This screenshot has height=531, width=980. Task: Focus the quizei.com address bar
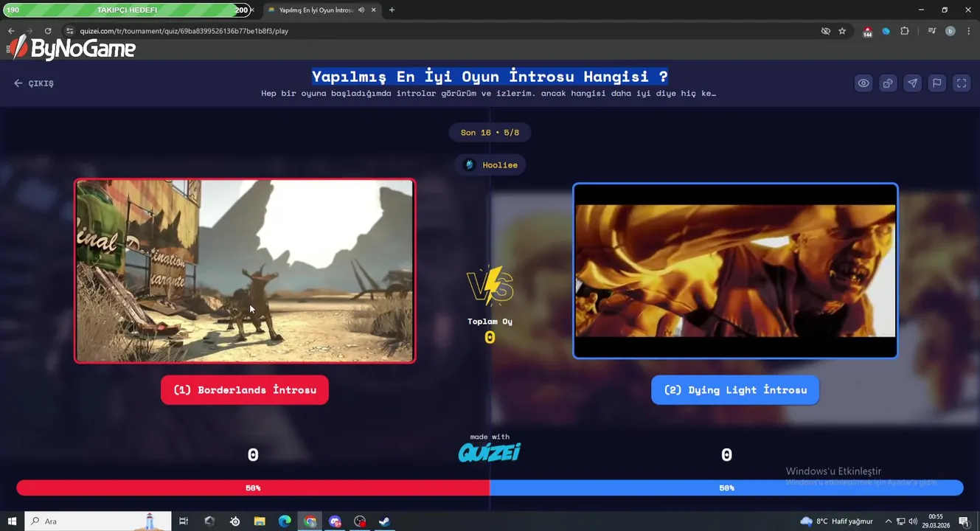click(442, 31)
